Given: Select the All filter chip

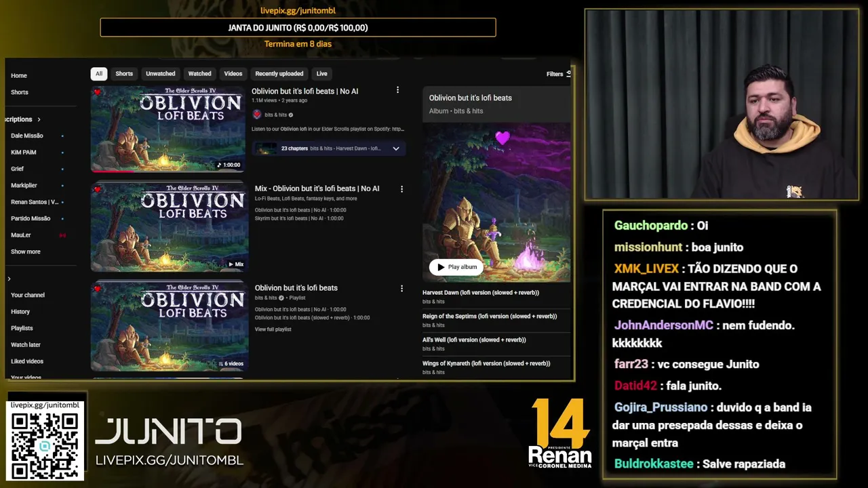Looking at the screenshot, I should pos(99,74).
